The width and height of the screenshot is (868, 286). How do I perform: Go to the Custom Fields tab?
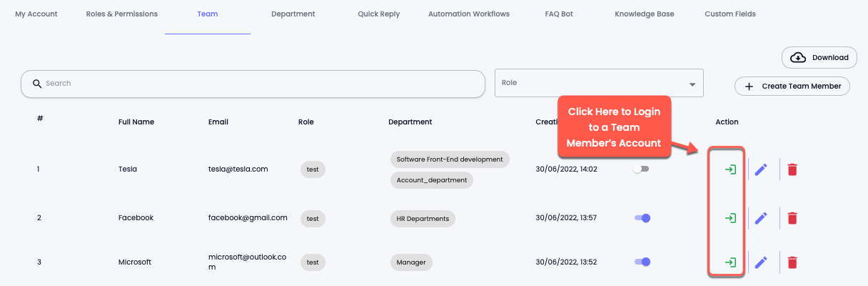730,14
